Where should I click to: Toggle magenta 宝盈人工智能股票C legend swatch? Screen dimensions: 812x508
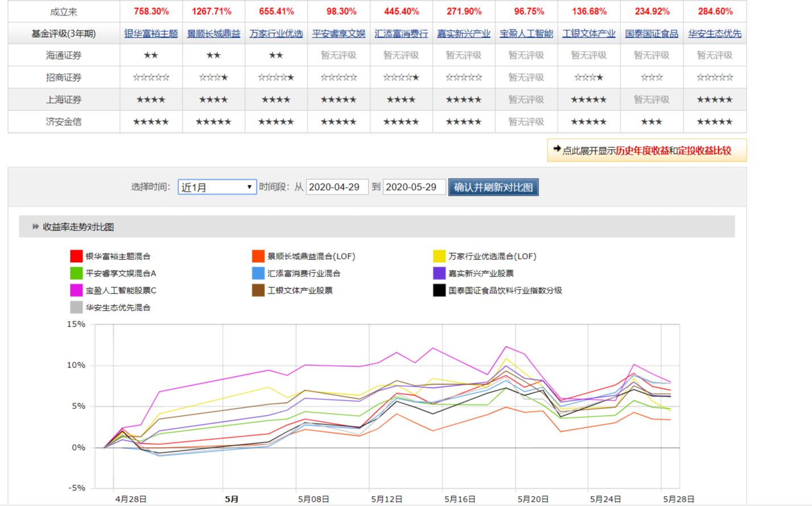click(x=76, y=291)
